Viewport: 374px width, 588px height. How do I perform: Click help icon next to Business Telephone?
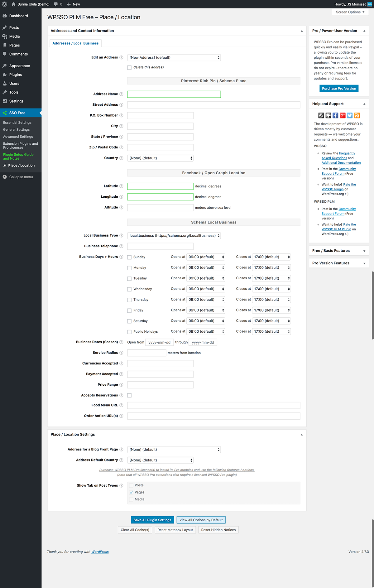(x=121, y=246)
